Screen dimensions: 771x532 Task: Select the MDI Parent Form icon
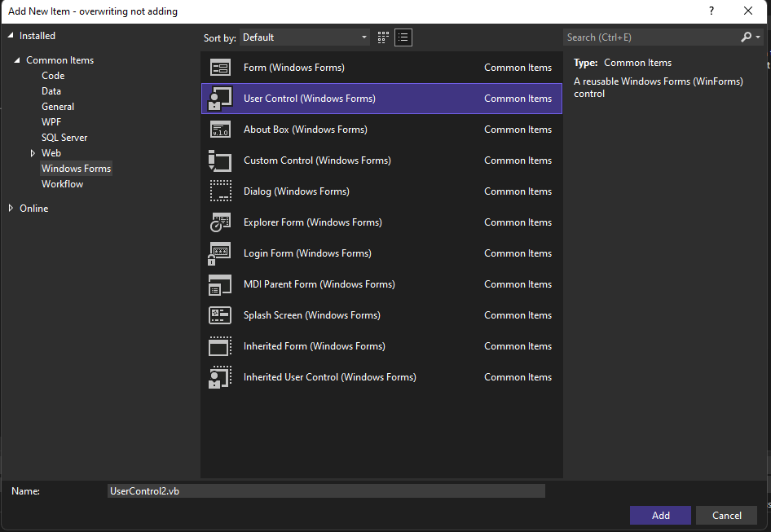(220, 284)
